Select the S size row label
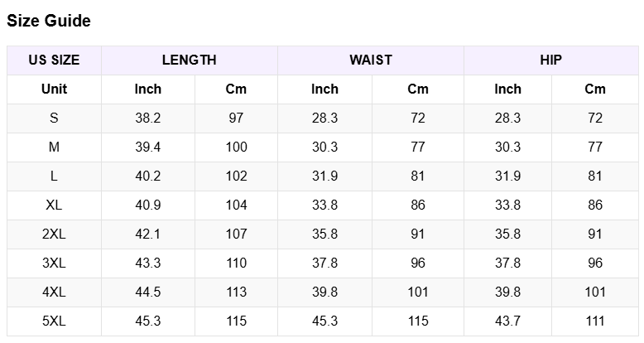 (54, 118)
